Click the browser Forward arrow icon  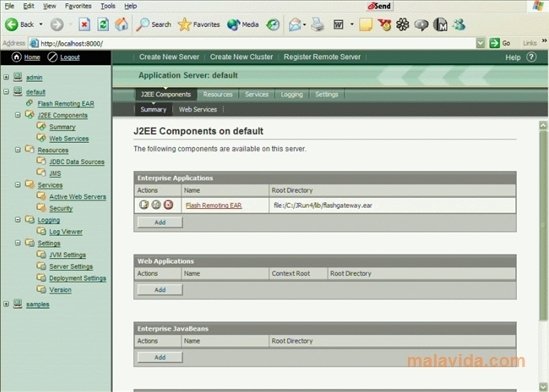coord(57,24)
